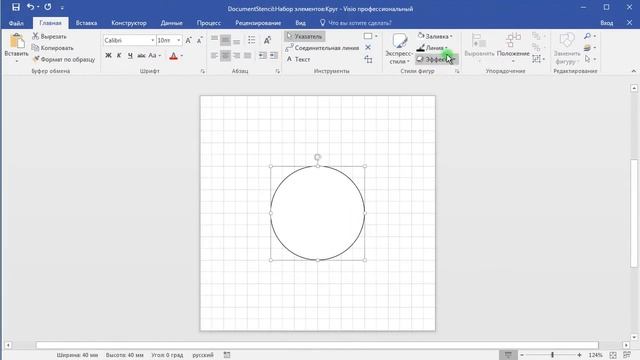Justify the paragraph text

click(x=247, y=56)
